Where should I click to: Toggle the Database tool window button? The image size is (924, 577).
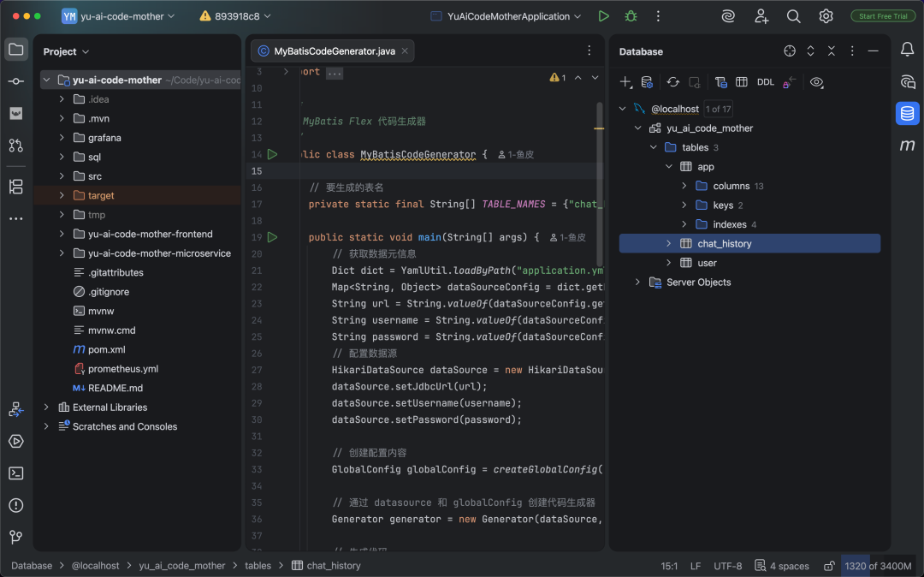pyautogui.click(x=907, y=113)
